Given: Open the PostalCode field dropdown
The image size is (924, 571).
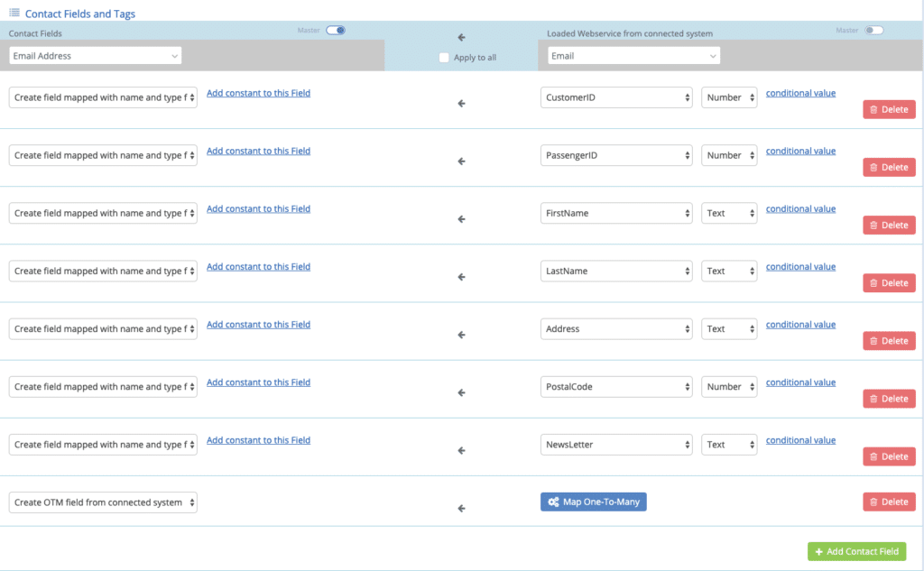Looking at the screenshot, I should point(616,387).
